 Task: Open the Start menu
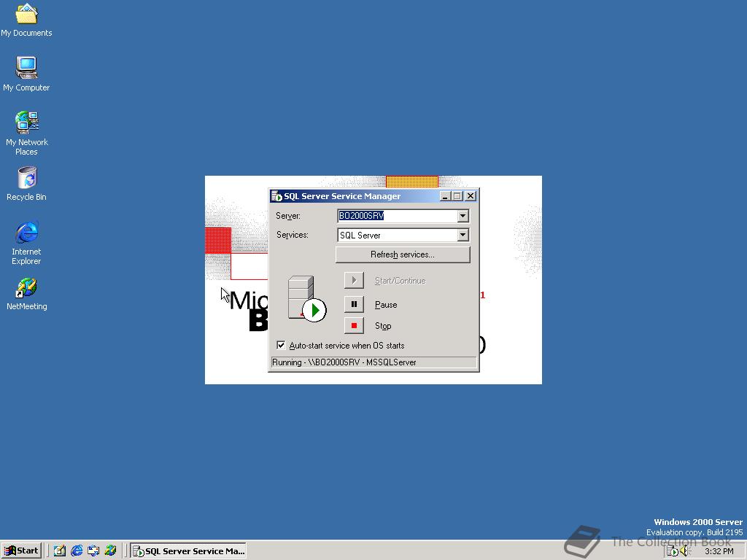coord(22,551)
